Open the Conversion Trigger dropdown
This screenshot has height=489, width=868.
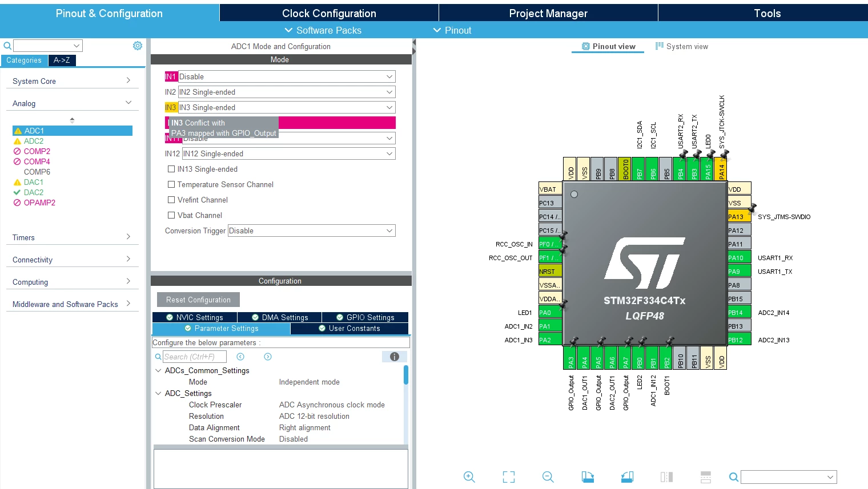[311, 231]
